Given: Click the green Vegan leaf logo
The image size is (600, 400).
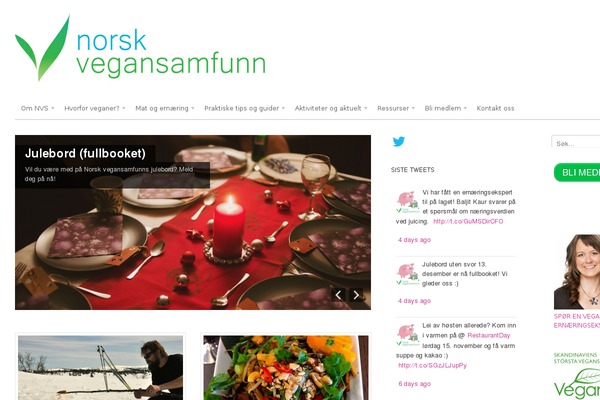Looking at the screenshot, I should tap(577, 384).
